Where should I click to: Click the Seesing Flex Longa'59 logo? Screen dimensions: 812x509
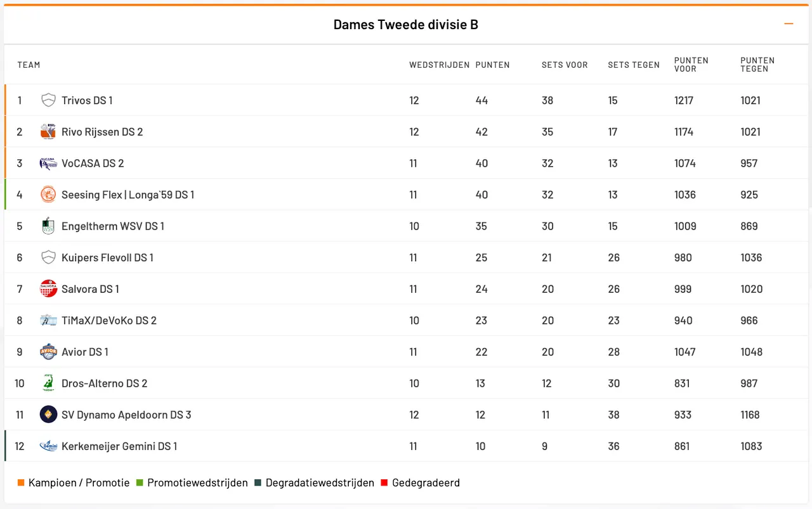(48, 195)
